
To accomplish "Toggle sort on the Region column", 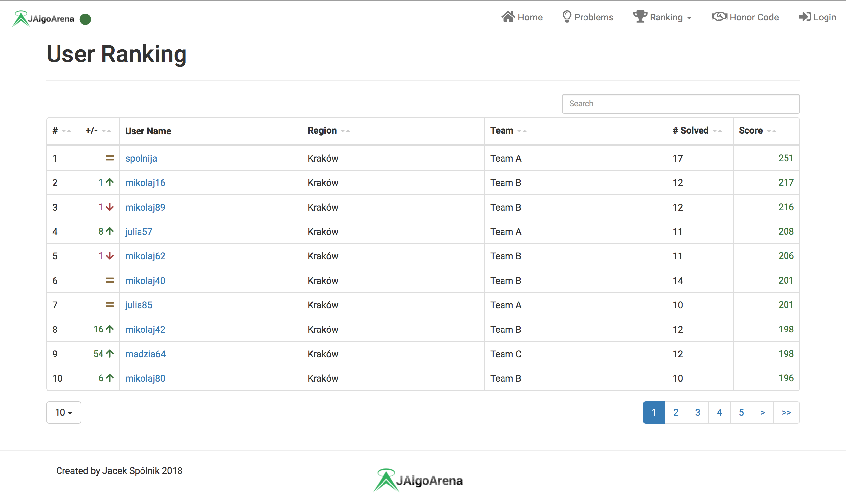I will tap(345, 131).
